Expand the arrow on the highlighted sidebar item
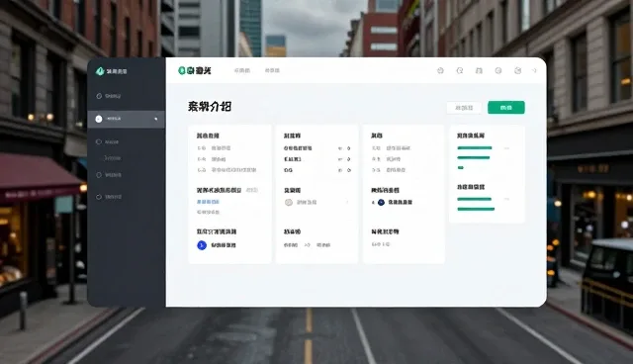This screenshot has height=364, width=633. click(156, 119)
